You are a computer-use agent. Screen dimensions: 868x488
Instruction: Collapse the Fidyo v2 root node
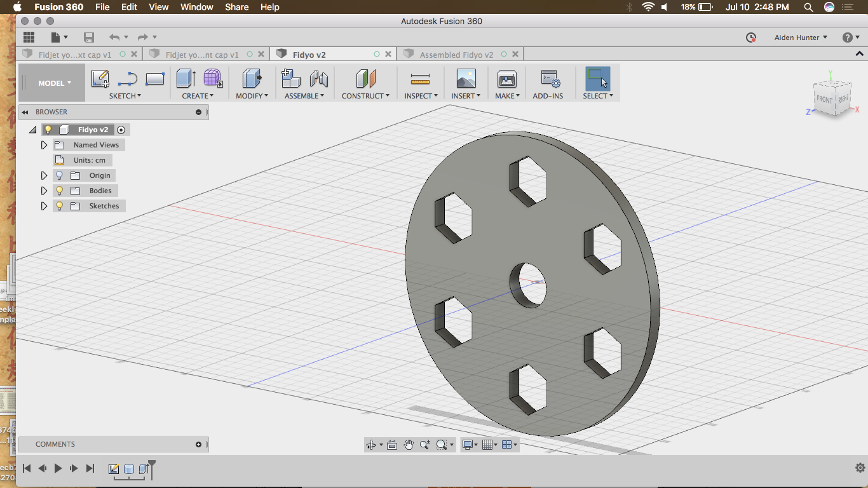32,130
